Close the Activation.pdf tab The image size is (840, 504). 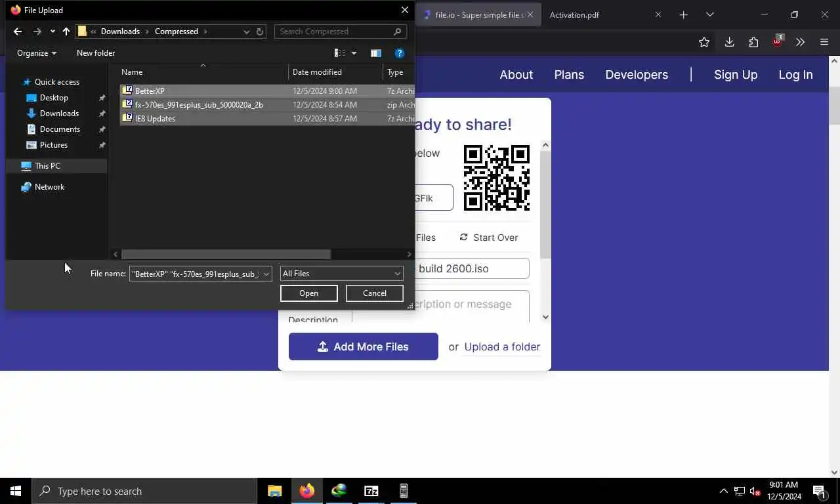pos(658,14)
